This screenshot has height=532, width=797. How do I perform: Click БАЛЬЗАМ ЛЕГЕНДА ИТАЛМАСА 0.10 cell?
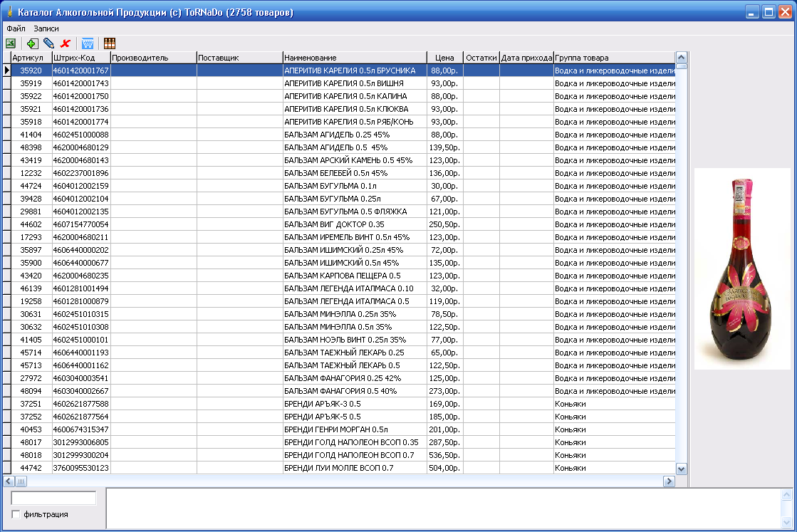coord(355,288)
